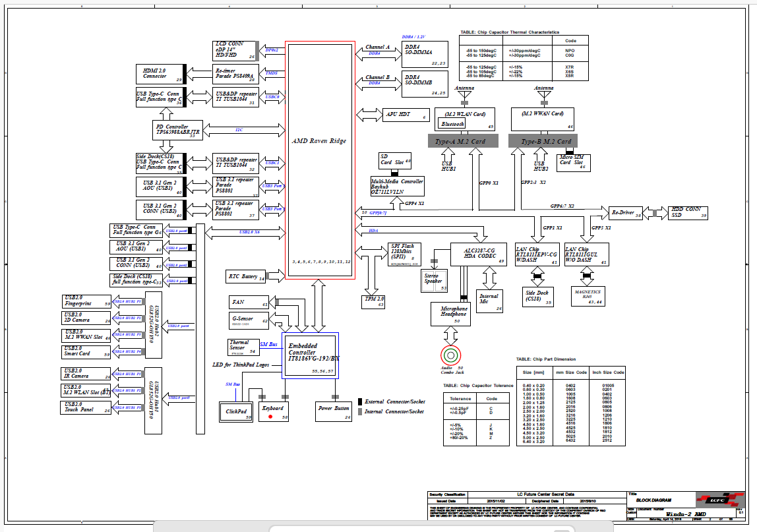Click the USB HUB2 label
The image size is (757, 532).
[541, 166]
